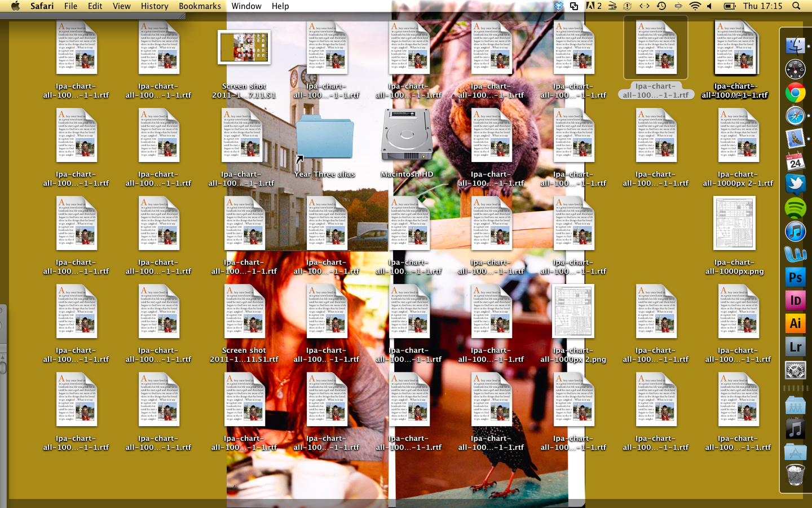Viewport: 812px width, 508px height.
Task: Launch Dashboard from the Dock
Action: tap(795, 69)
